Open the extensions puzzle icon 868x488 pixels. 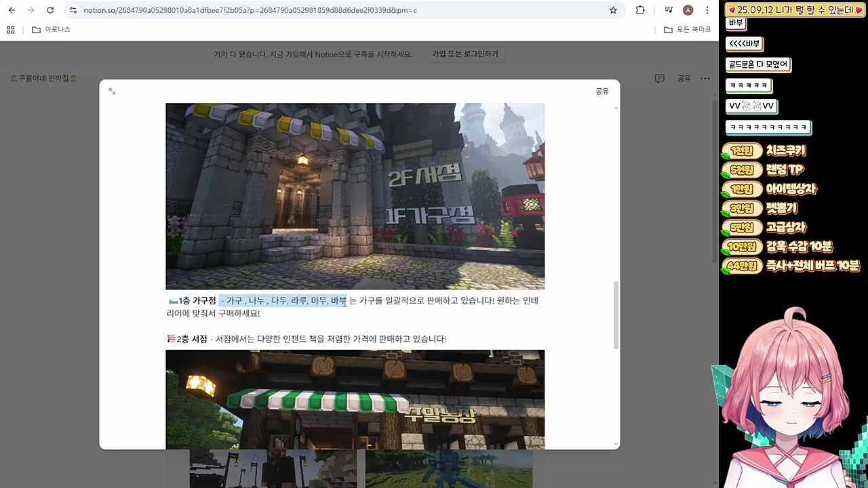pos(640,10)
